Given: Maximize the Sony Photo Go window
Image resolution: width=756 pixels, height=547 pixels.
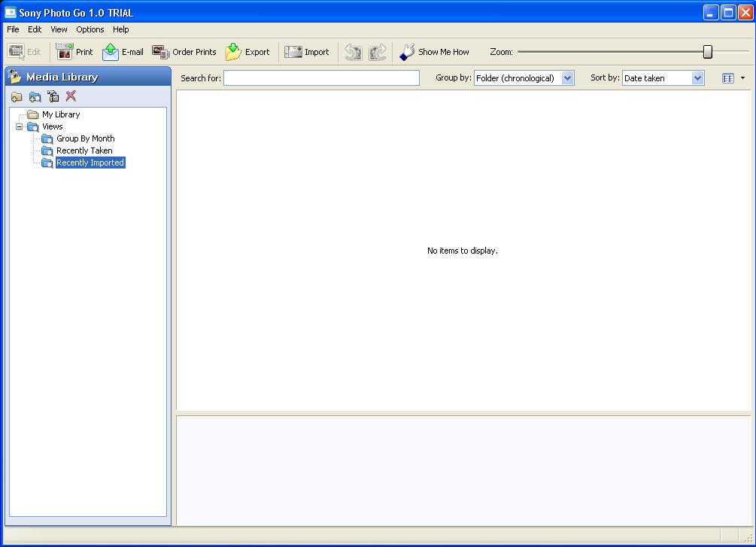Looking at the screenshot, I should point(728,13).
